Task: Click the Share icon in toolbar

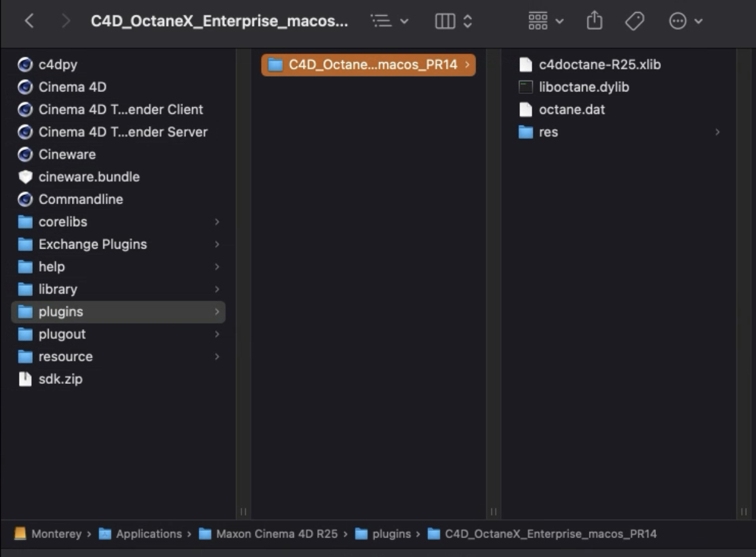Action: [594, 21]
